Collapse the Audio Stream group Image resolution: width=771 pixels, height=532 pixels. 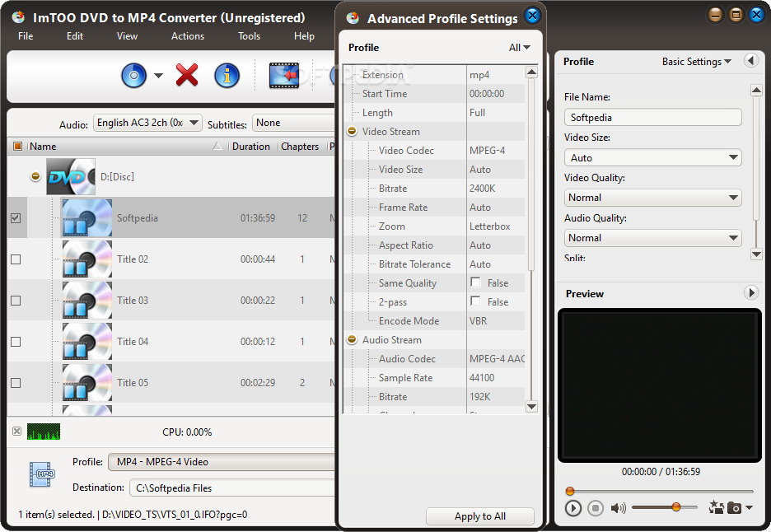[352, 340]
